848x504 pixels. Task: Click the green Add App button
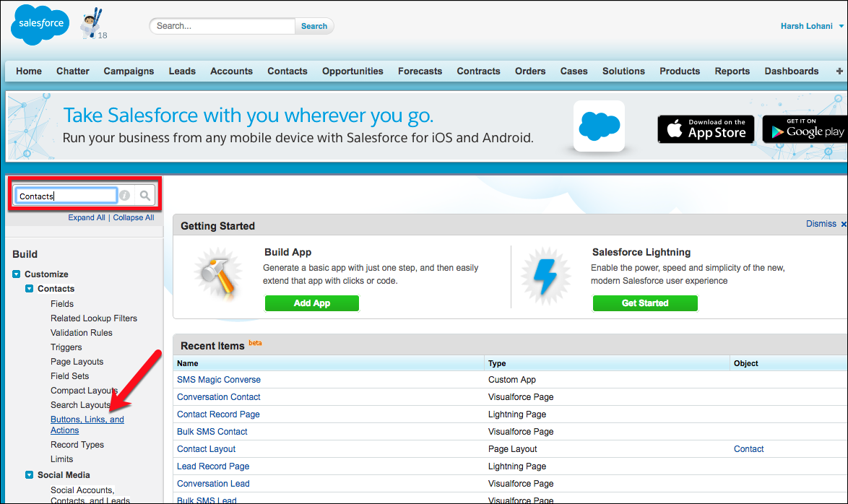point(312,303)
